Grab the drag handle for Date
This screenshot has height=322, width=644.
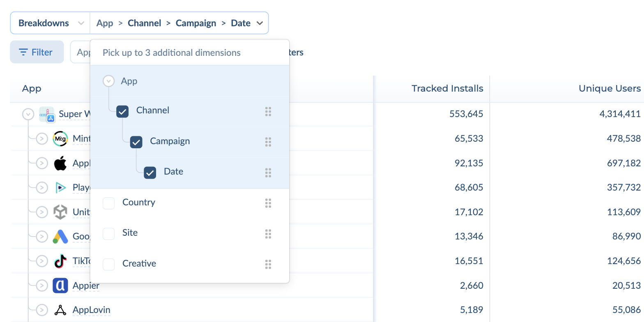coord(268,173)
